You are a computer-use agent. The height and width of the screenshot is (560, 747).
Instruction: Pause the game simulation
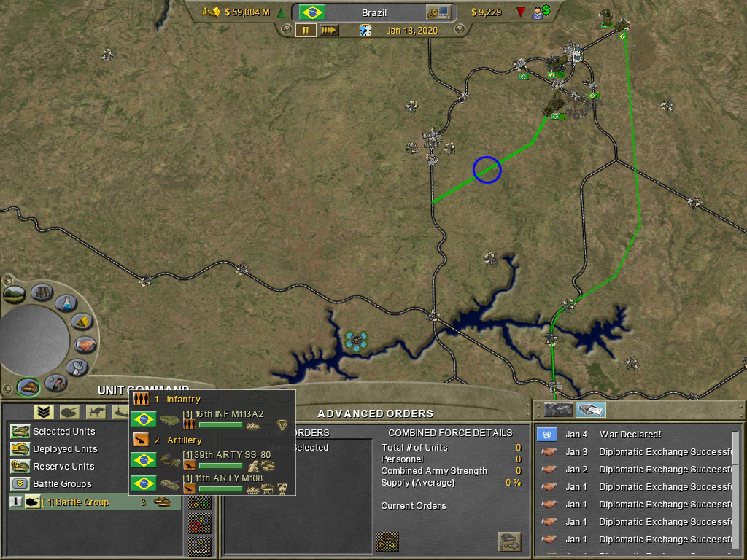(305, 31)
